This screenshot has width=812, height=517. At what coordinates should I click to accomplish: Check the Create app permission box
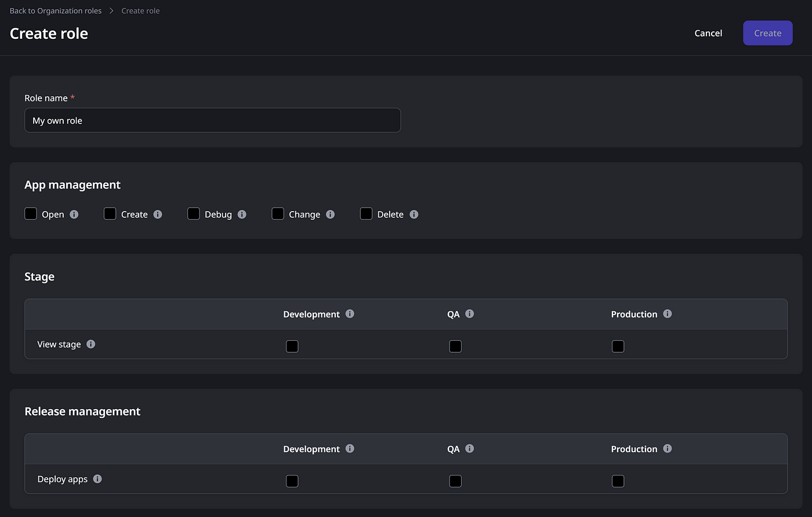pyautogui.click(x=110, y=214)
